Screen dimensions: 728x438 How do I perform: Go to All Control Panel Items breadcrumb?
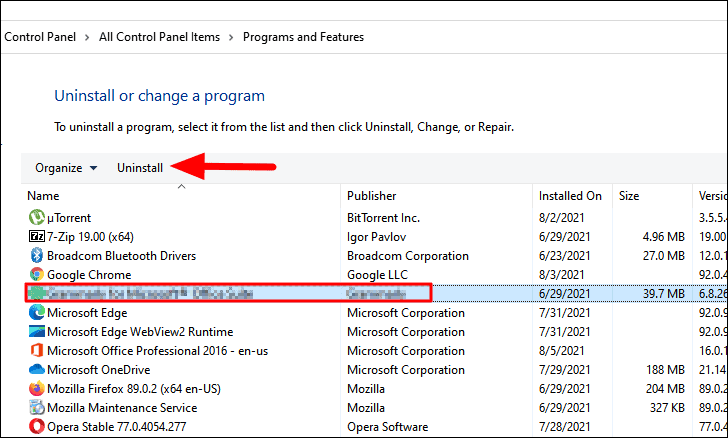click(159, 37)
